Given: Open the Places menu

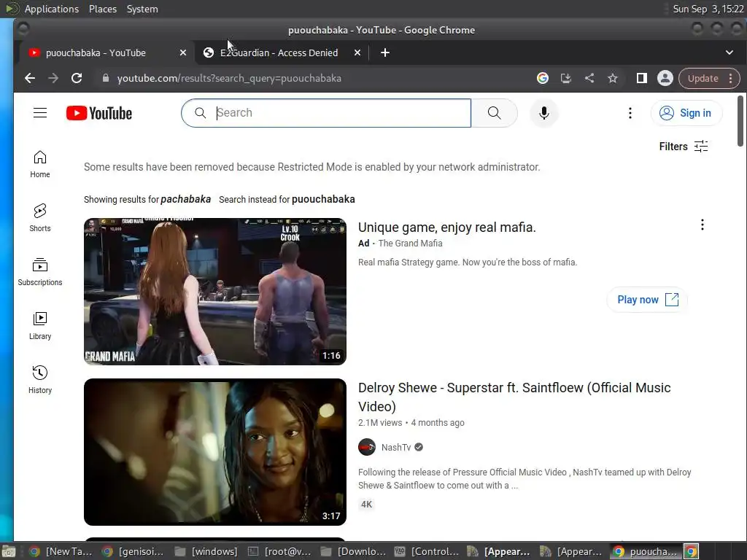Looking at the screenshot, I should tap(102, 9).
